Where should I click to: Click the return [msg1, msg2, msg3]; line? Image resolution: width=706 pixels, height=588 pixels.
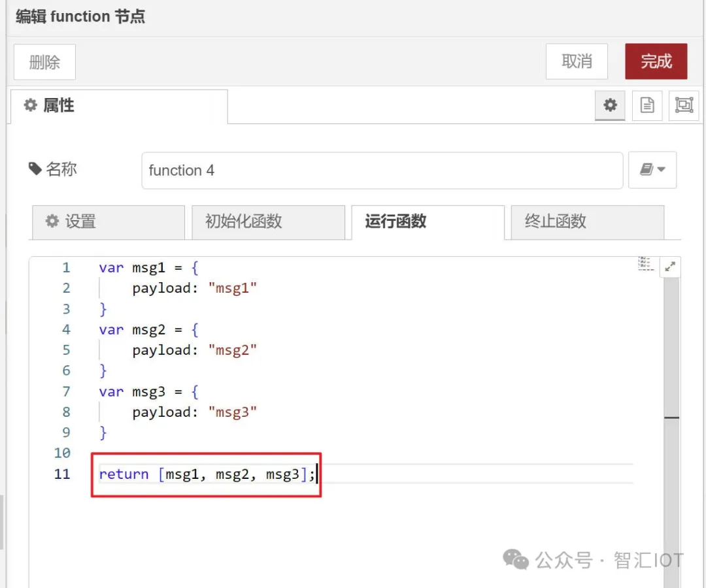[207, 474]
